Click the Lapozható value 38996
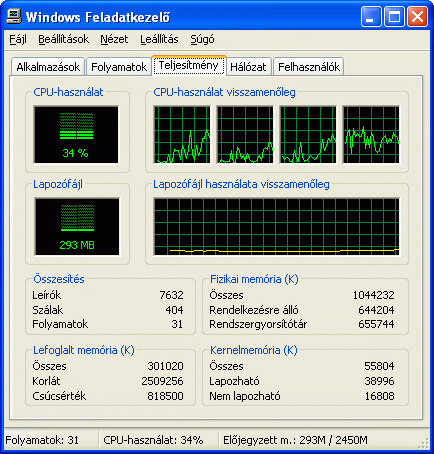434x454 pixels. [379, 381]
